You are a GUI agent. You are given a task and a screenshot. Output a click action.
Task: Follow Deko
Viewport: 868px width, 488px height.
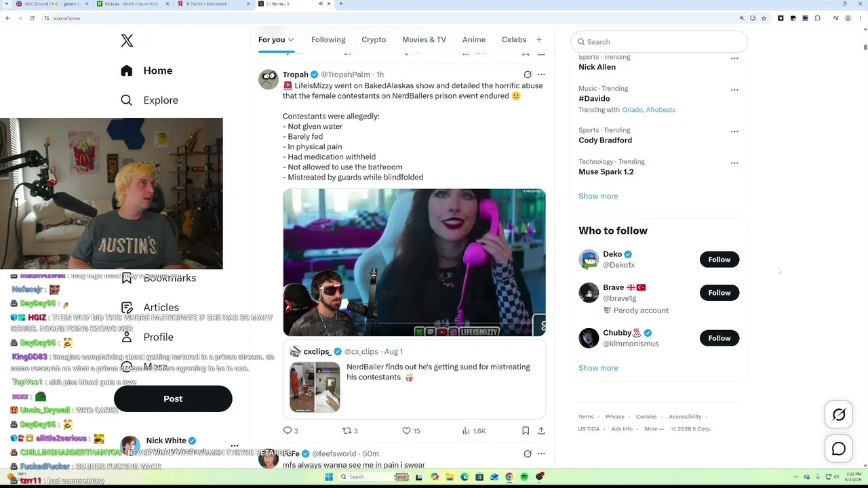(x=719, y=260)
